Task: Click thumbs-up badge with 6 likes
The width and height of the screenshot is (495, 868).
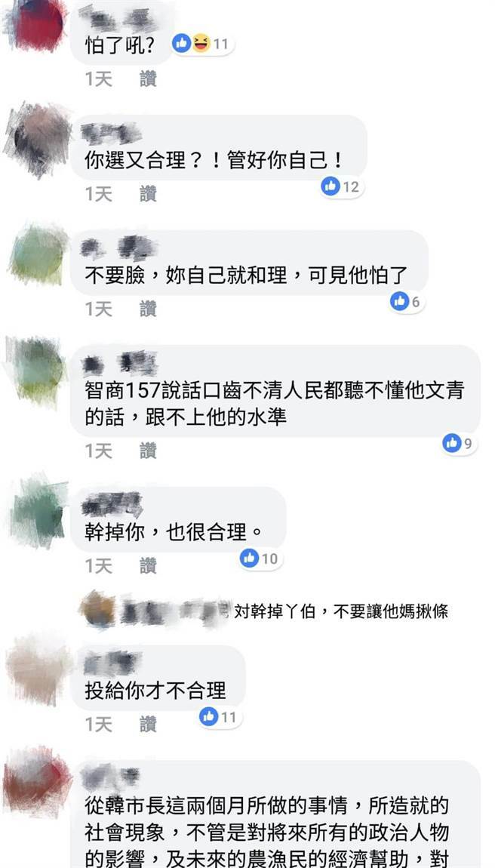Action: click(407, 302)
